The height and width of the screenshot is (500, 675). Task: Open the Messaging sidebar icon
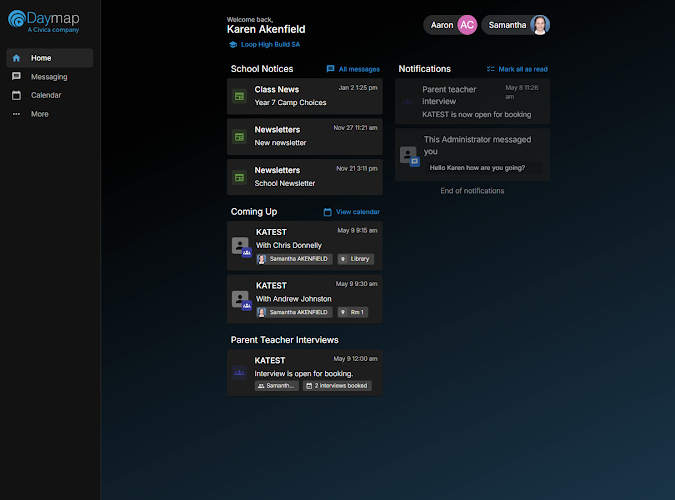coord(16,77)
